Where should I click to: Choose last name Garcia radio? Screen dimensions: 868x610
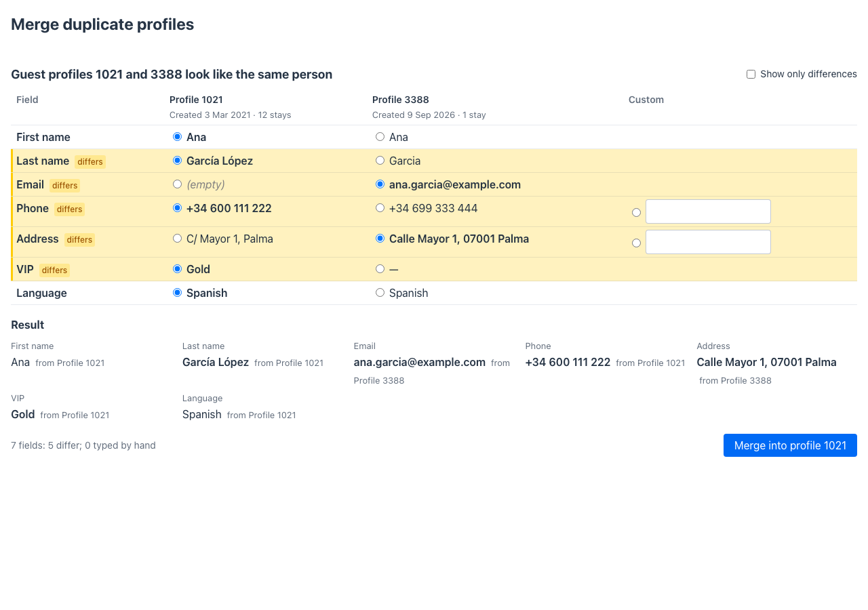(380, 161)
